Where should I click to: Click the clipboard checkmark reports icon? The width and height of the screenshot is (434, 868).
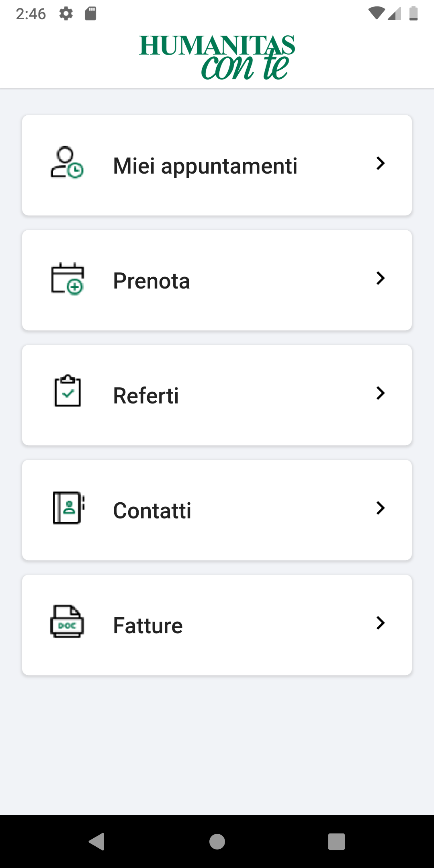(x=68, y=391)
